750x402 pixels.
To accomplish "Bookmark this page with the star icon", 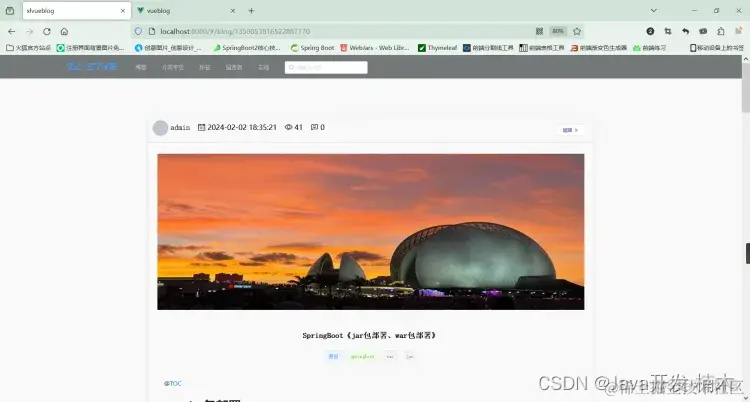I will pyautogui.click(x=577, y=31).
